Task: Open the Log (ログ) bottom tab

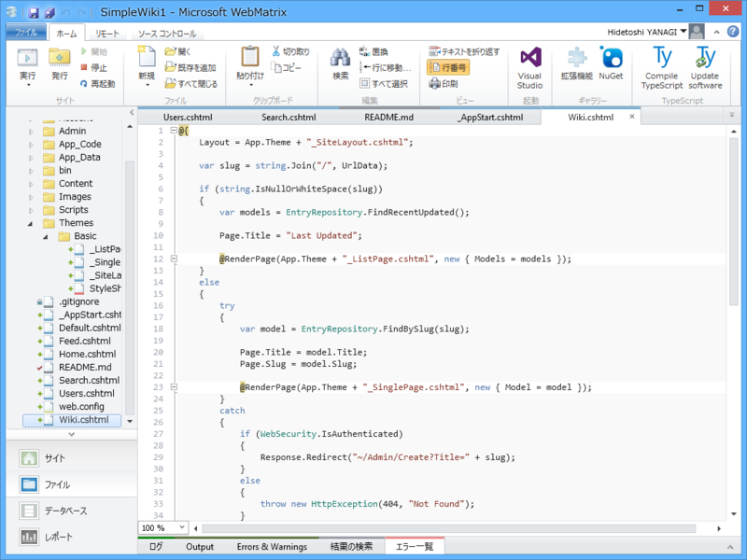Action: 156,547
